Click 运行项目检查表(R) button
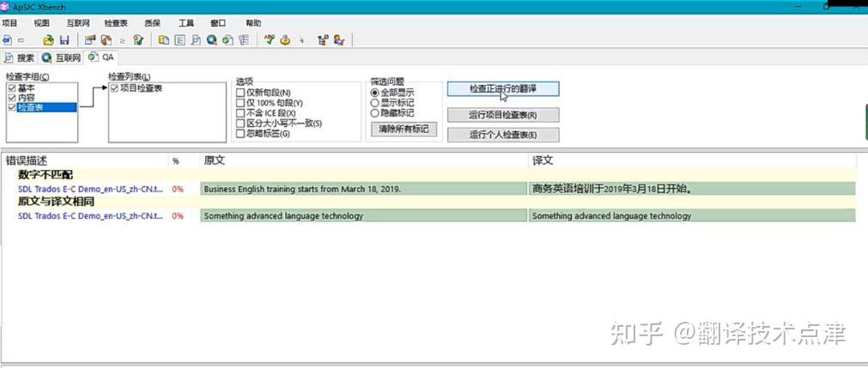 coord(503,115)
